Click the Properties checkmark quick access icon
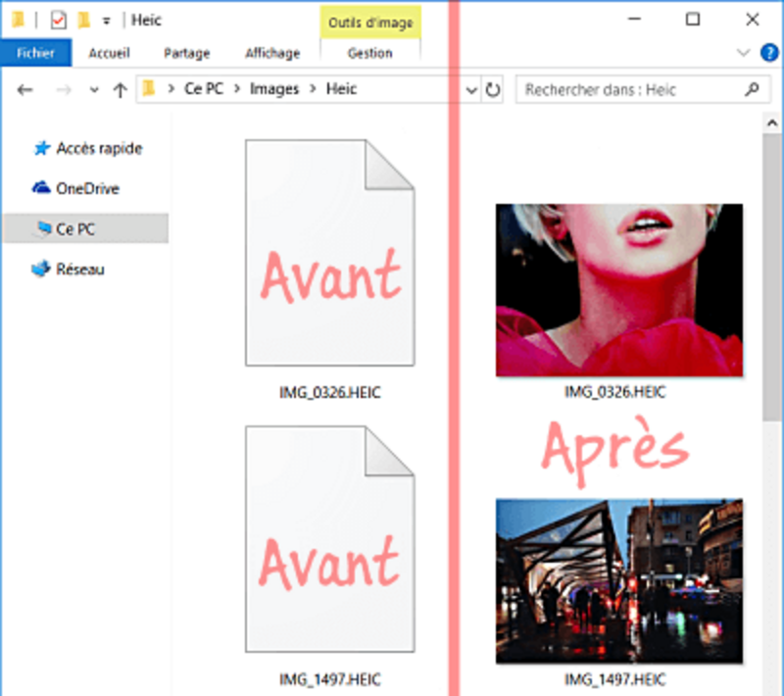The width and height of the screenshot is (784, 696). coord(59,20)
